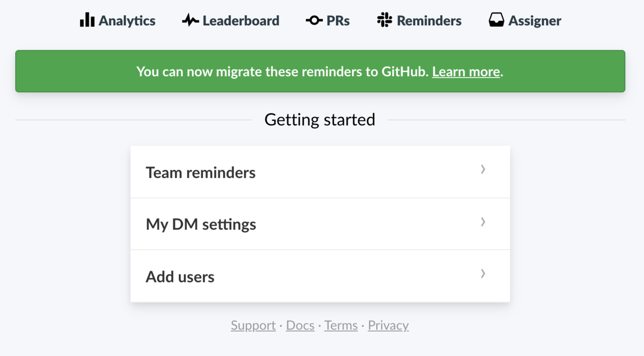
Task: Click the Analytics bar chart icon
Action: click(87, 20)
